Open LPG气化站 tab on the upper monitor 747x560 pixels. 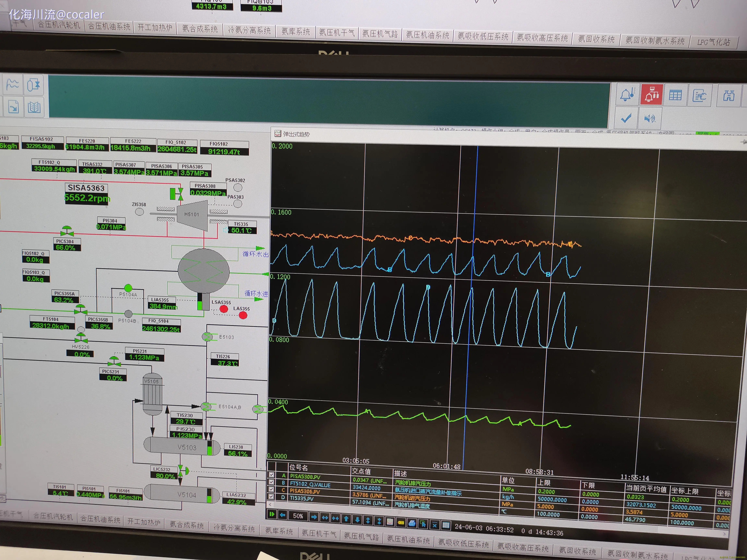click(713, 42)
